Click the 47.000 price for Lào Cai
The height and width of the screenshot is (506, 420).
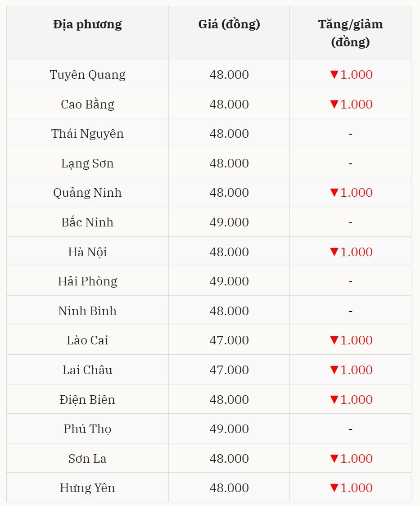[x=229, y=340]
